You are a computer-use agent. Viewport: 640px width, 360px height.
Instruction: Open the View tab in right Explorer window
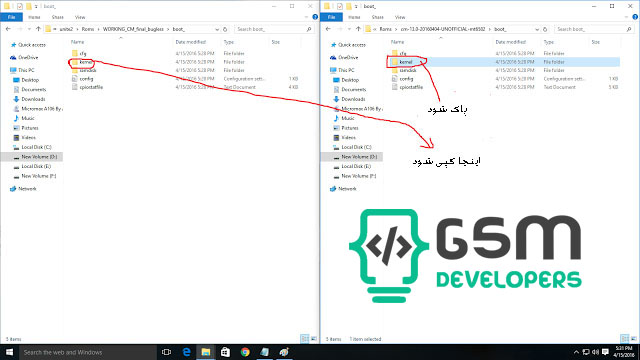point(400,17)
